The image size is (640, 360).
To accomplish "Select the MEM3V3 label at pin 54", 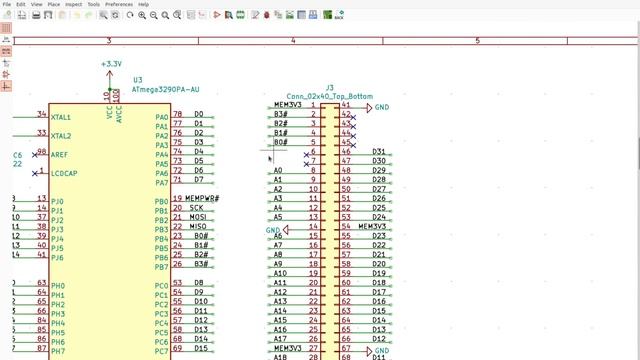I will pos(372,227).
